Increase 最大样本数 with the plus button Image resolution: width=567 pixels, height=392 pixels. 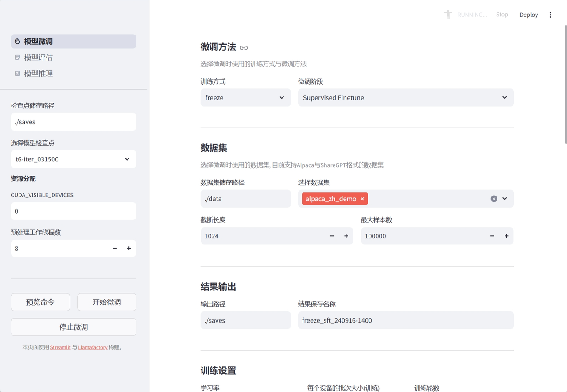click(x=506, y=236)
